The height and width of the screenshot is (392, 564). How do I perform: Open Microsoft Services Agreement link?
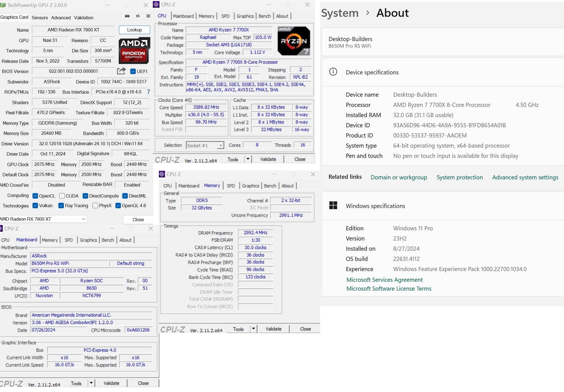(x=384, y=280)
